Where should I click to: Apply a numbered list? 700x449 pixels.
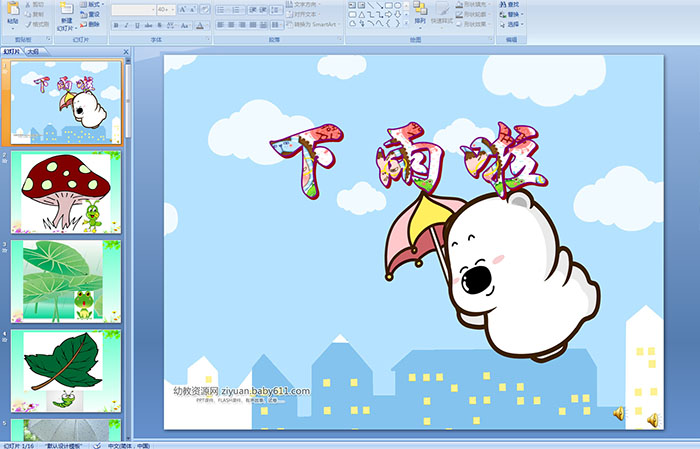(x=237, y=9)
